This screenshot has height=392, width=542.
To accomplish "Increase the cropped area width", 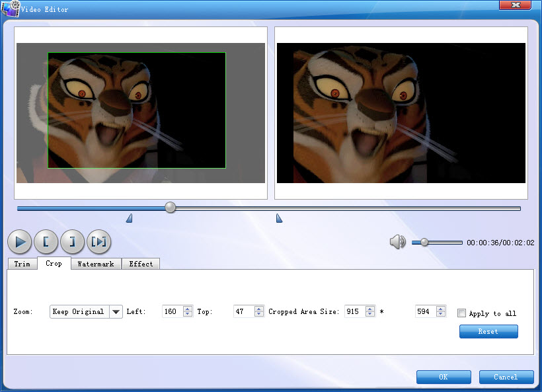I will point(370,309).
